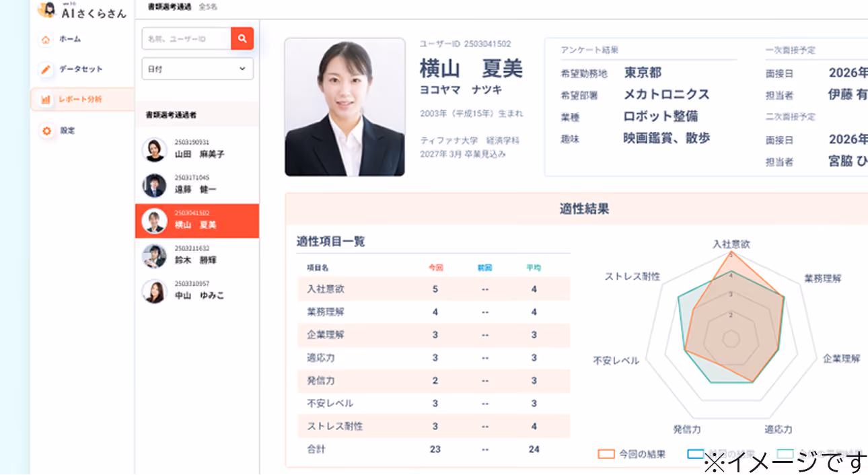
Task: Click the 合計 current score 23
Action: (435, 449)
